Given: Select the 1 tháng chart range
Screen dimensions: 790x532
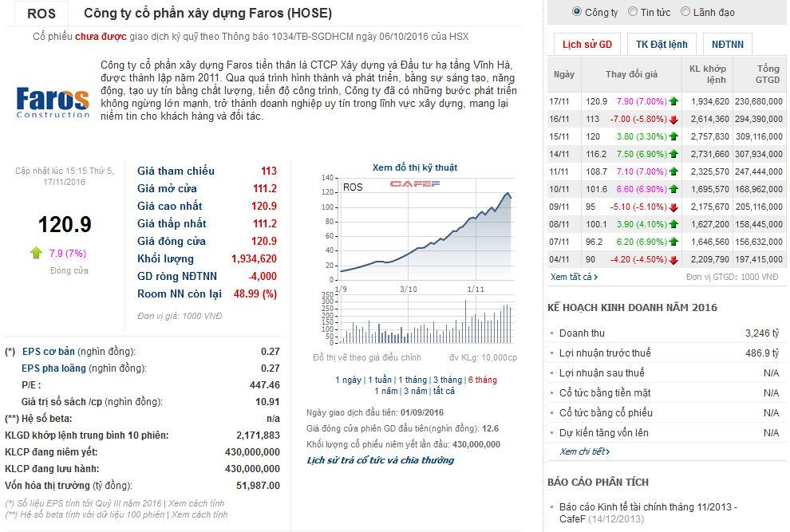Looking at the screenshot, I should pos(413,380).
